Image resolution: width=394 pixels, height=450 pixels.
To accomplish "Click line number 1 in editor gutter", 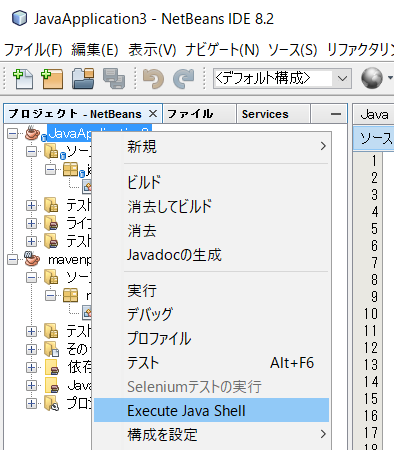I will tap(374, 161).
